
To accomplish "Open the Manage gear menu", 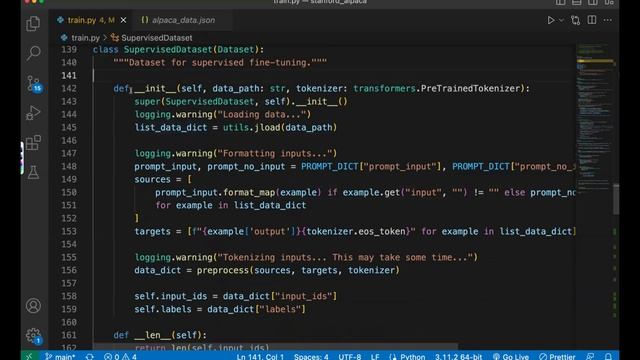I will click(x=33, y=336).
